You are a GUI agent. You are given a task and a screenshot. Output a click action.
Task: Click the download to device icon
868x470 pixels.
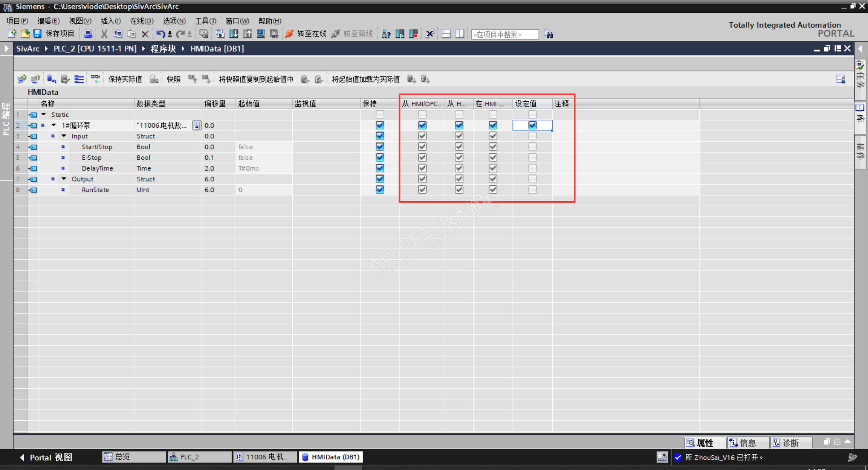pos(234,34)
